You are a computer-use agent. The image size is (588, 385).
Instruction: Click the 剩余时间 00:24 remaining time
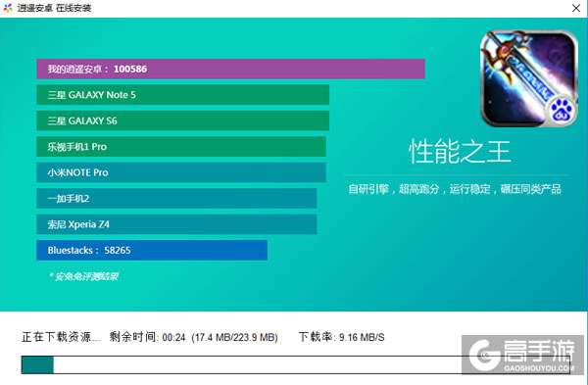pos(147,337)
